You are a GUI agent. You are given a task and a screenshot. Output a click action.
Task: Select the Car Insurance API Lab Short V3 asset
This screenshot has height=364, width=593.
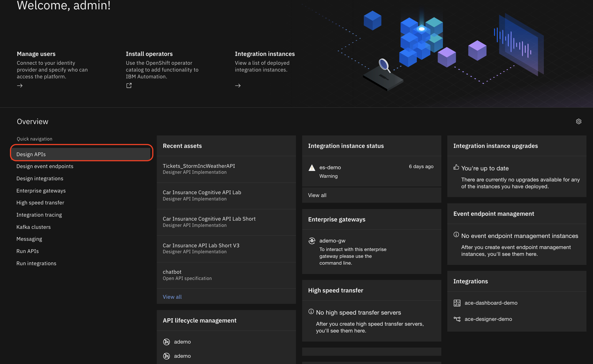[x=201, y=245]
